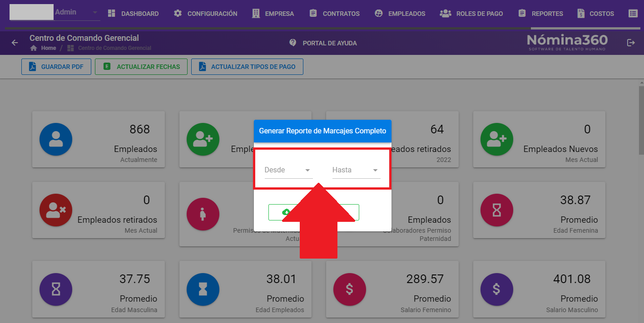Open the Hasta date dropdown
Image resolution: width=644 pixels, height=323 pixels.
(x=356, y=170)
